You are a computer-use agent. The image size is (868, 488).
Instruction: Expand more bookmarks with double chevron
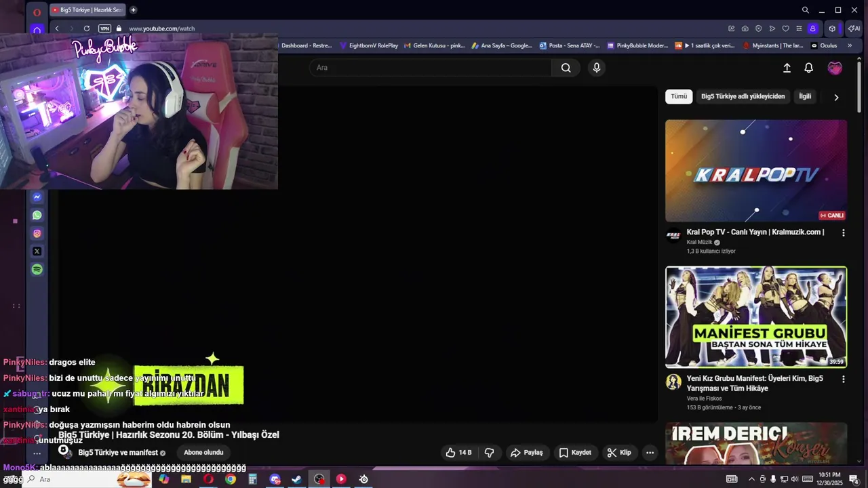tap(850, 45)
